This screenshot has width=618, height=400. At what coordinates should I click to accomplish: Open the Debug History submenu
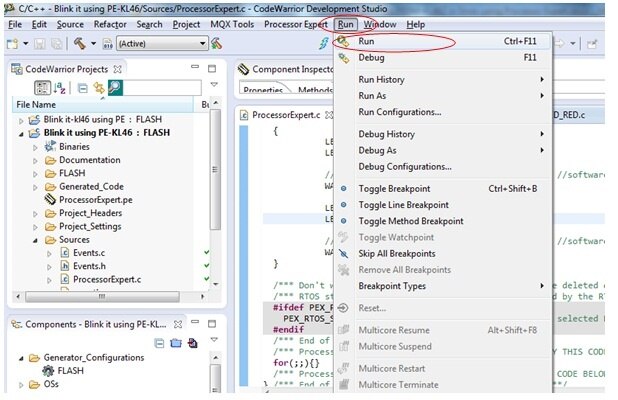click(x=442, y=134)
